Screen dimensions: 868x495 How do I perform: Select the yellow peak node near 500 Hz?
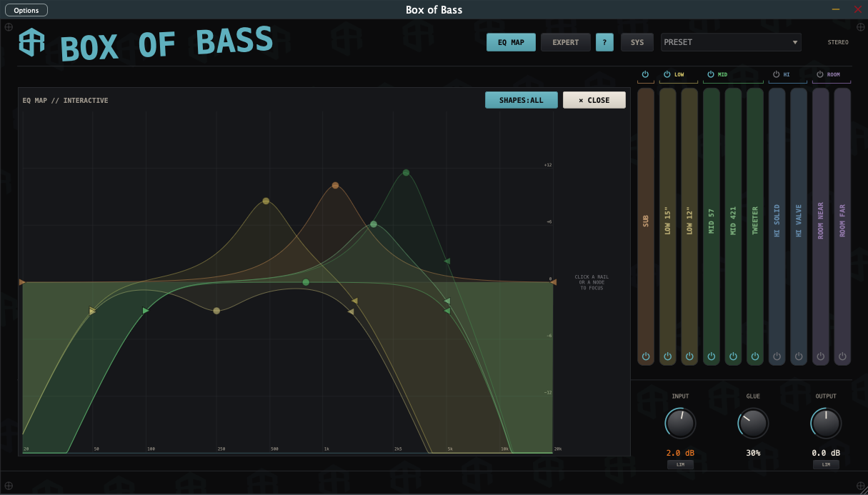point(266,201)
